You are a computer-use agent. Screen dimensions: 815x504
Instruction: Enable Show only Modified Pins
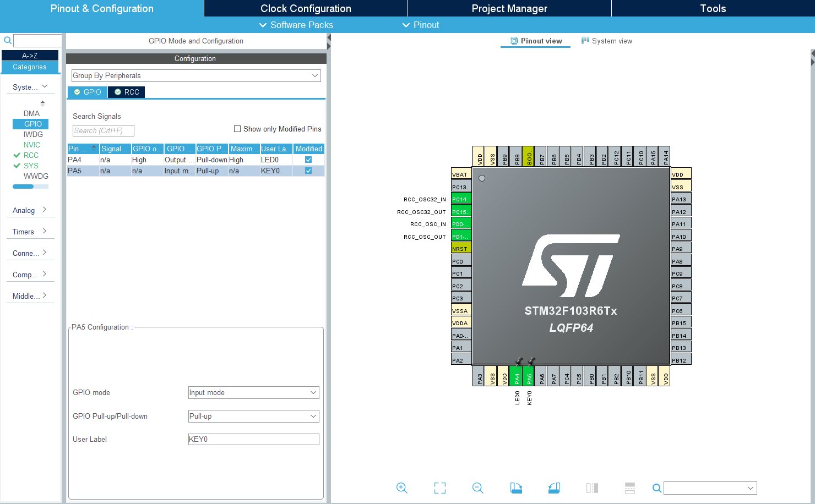tap(237, 128)
